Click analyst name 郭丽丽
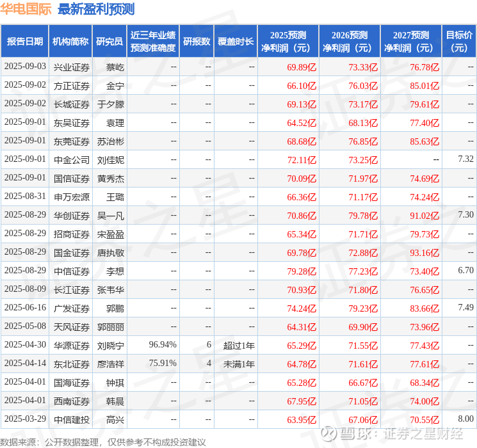The height and width of the screenshot is (448, 477). (x=110, y=327)
